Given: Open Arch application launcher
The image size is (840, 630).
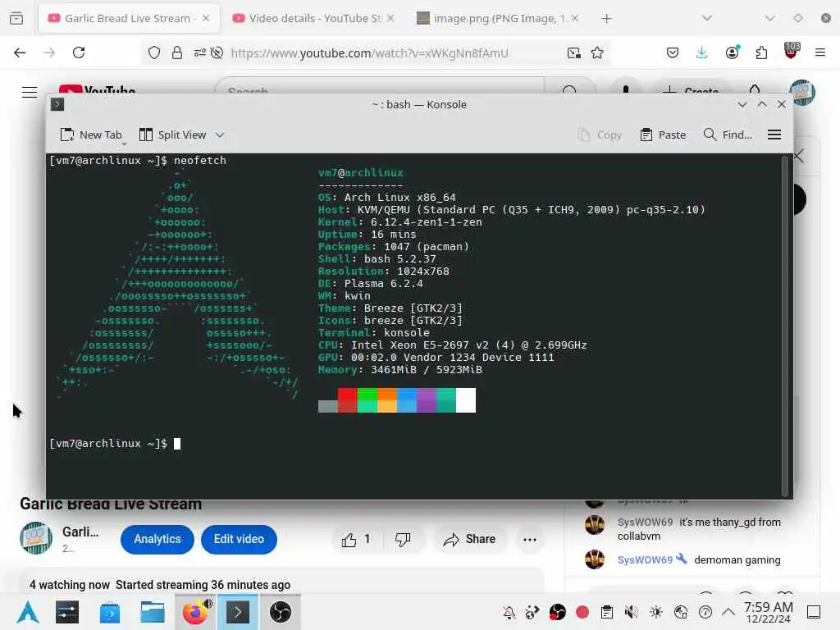Looking at the screenshot, I should click(x=28, y=612).
